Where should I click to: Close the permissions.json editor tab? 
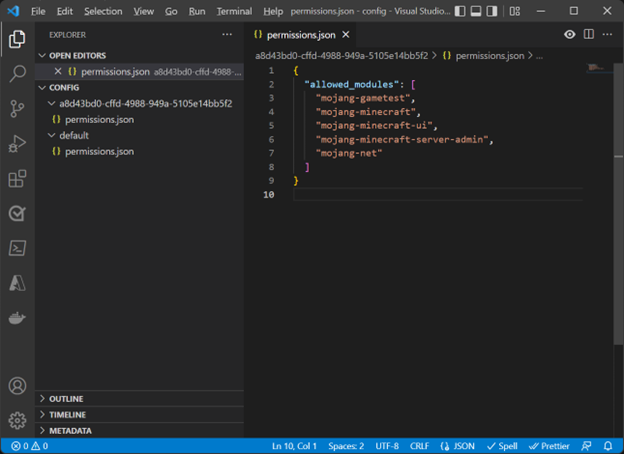coord(346,35)
